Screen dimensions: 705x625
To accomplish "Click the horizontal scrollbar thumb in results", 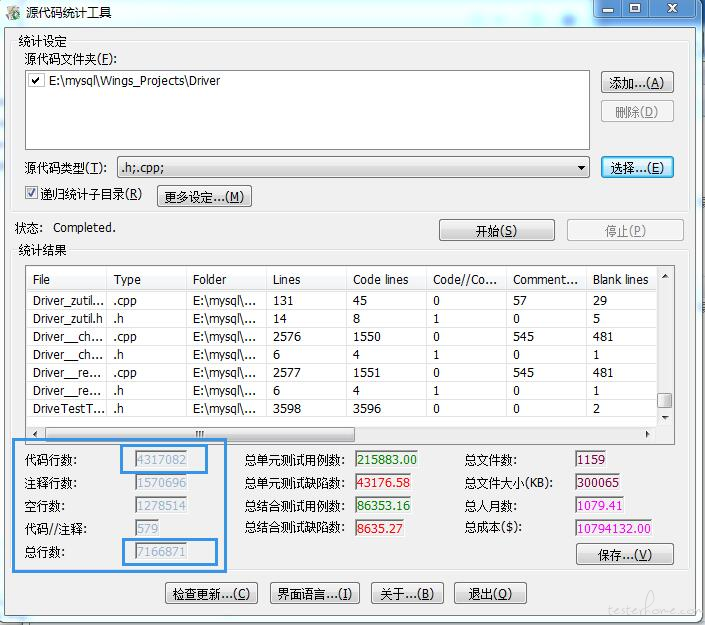I will [200, 434].
